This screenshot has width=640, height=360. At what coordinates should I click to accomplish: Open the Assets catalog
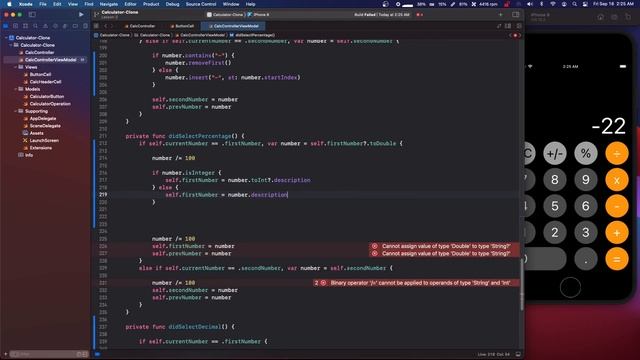click(x=33, y=133)
